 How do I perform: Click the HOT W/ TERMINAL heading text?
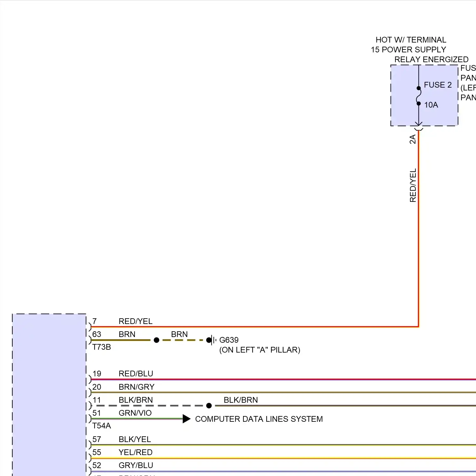(x=411, y=40)
